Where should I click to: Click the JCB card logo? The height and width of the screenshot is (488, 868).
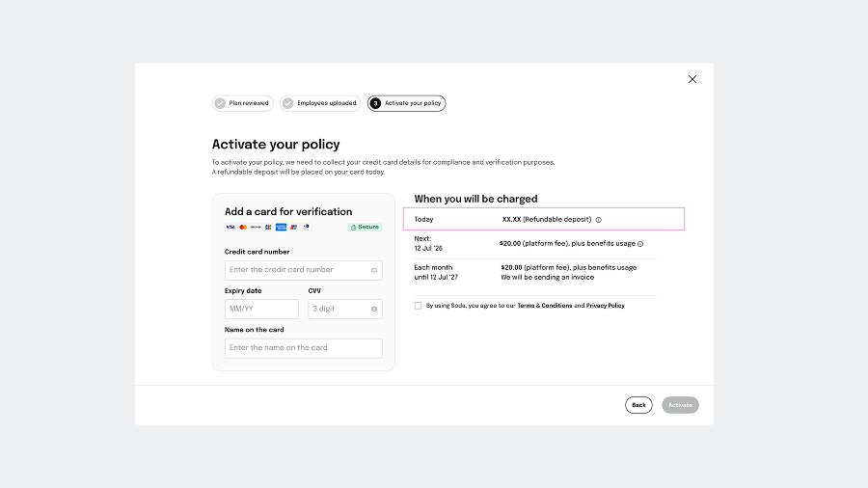pyautogui.click(x=268, y=228)
